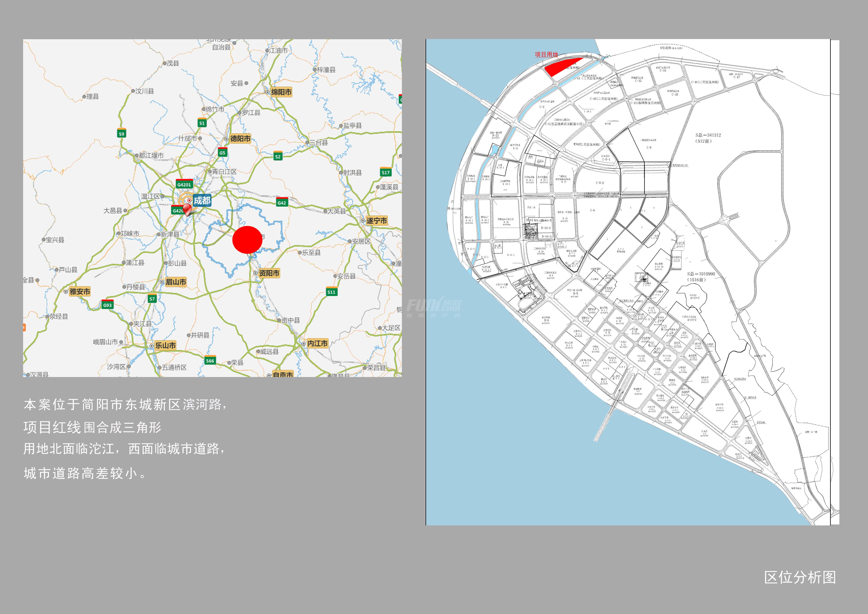868x614 pixels.
Task: Select the 乐山市 city label
Action: click(x=166, y=345)
